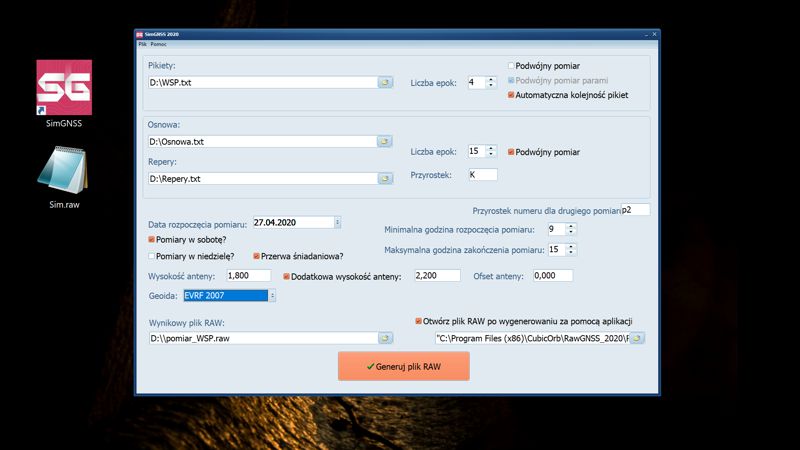Open the Data rozpoczęcia pomiaru date picker

(337, 222)
